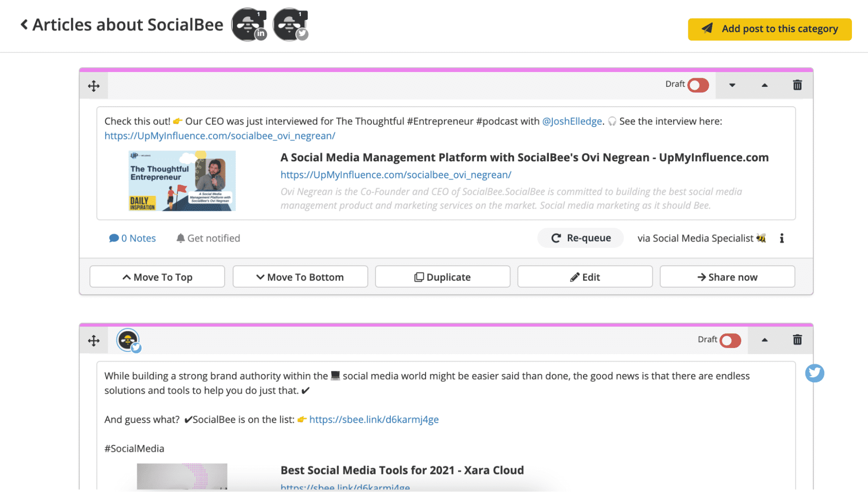
Task: Open the sbee.link/d6karmj4ge link in post text
Action: coord(374,420)
